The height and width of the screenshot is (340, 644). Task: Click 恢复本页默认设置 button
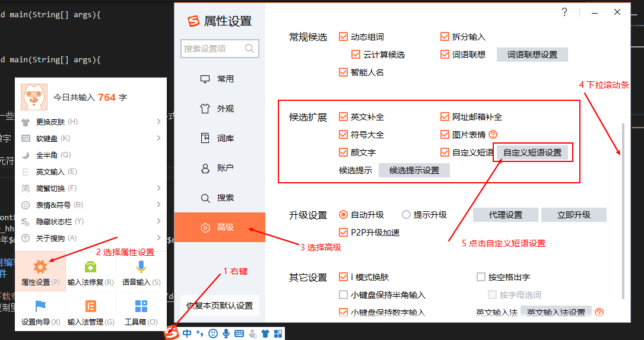coord(220,306)
